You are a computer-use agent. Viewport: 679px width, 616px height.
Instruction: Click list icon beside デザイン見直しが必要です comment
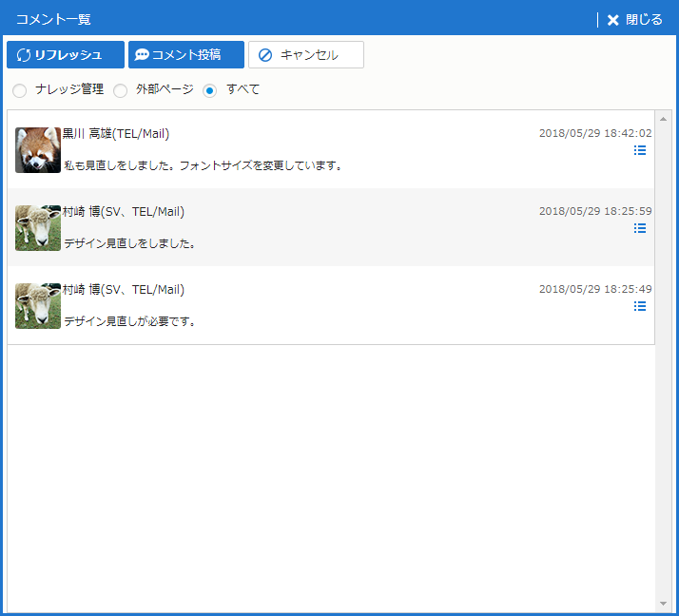click(640, 306)
